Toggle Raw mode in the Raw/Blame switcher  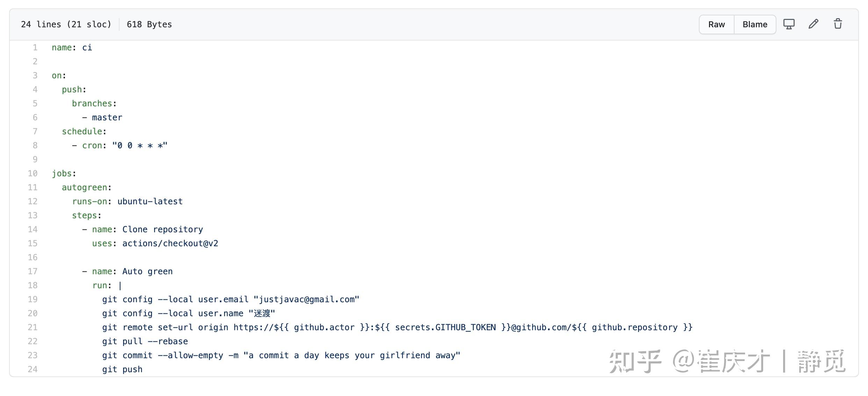point(716,24)
